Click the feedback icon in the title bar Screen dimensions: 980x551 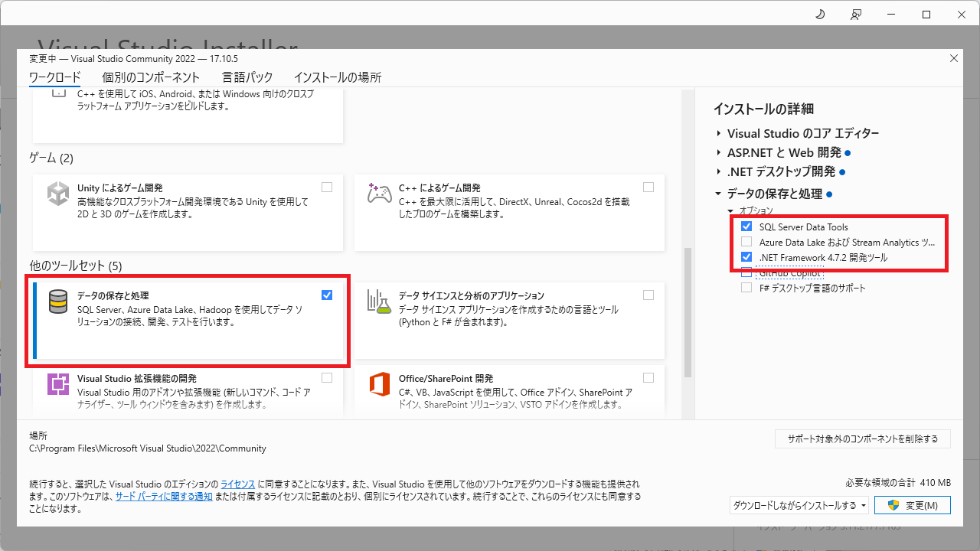855,14
